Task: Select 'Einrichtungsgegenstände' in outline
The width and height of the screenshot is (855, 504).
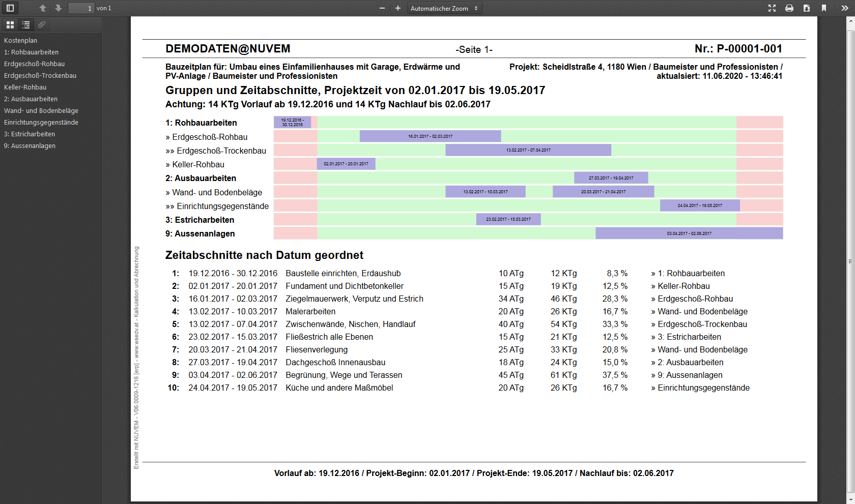Action: tap(41, 123)
